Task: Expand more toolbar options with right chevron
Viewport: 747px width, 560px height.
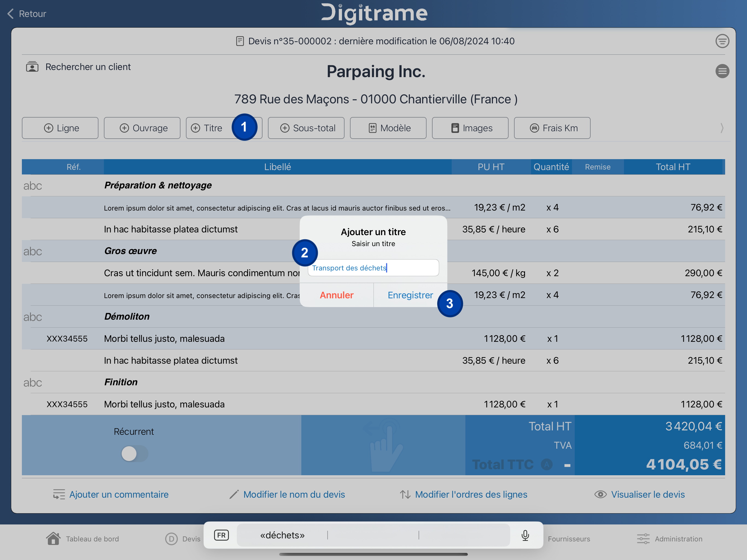Action: point(722,128)
